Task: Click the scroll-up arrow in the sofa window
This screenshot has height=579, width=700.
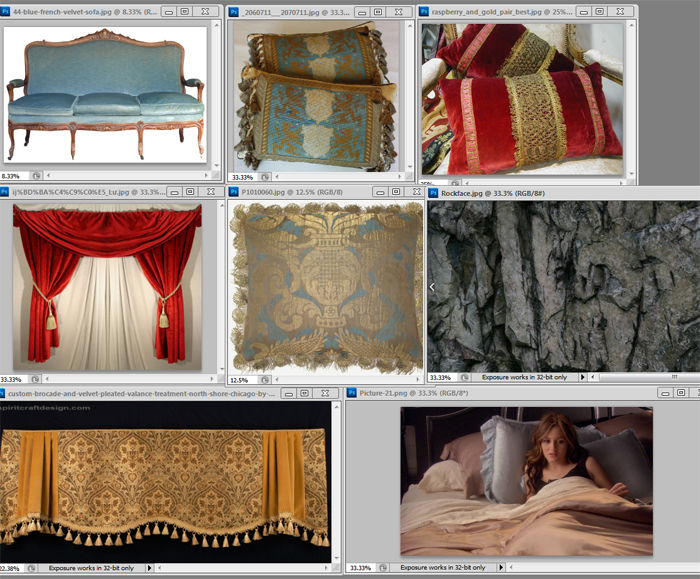Action: (216, 25)
